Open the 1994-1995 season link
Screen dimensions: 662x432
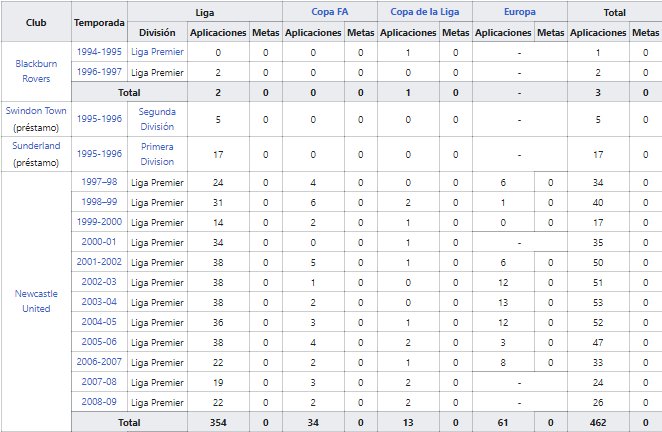coord(99,52)
